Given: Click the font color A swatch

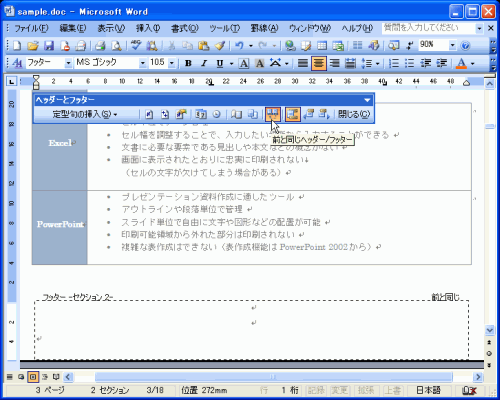Looking at the screenshot, I should 461,63.
